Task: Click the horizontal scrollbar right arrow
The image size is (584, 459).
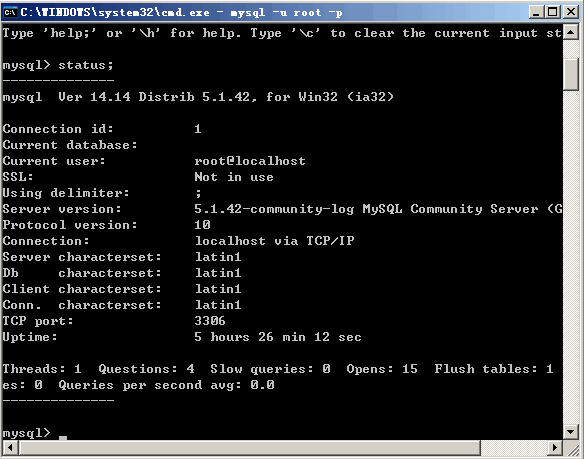Action: tap(555, 447)
